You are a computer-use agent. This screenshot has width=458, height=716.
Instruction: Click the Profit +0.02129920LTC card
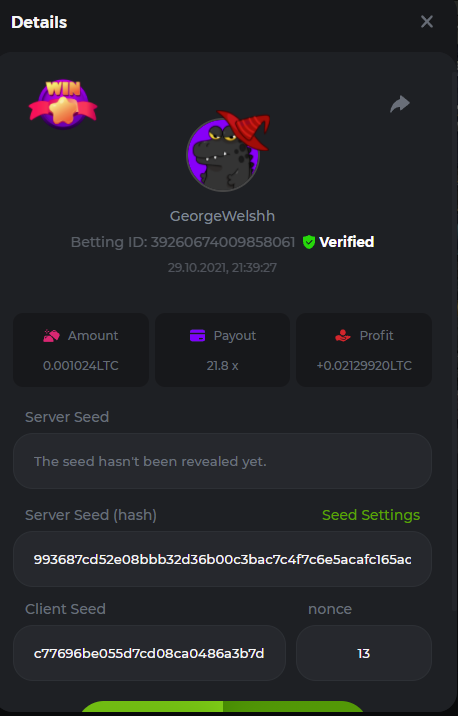pyautogui.click(x=364, y=350)
